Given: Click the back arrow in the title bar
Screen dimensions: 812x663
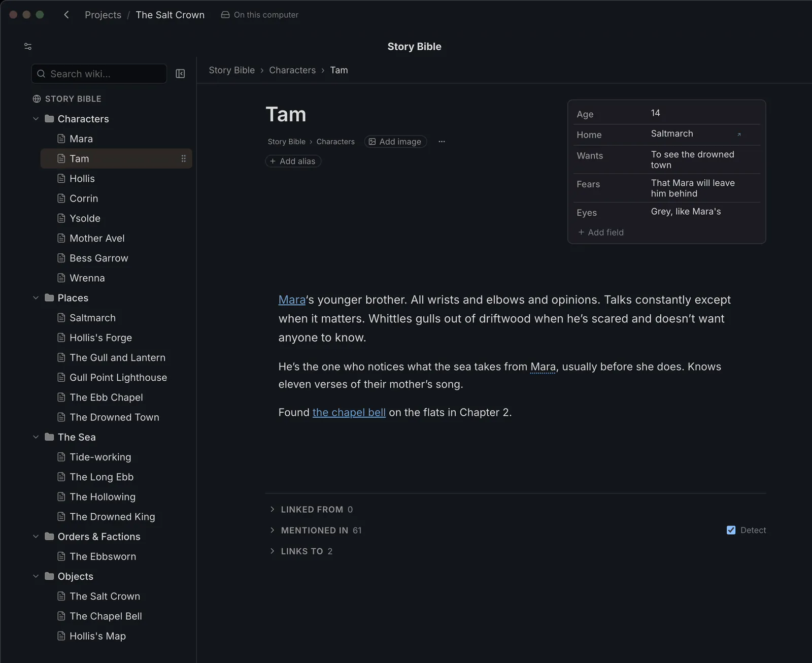Looking at the screenshot, I should click(66, 15).
